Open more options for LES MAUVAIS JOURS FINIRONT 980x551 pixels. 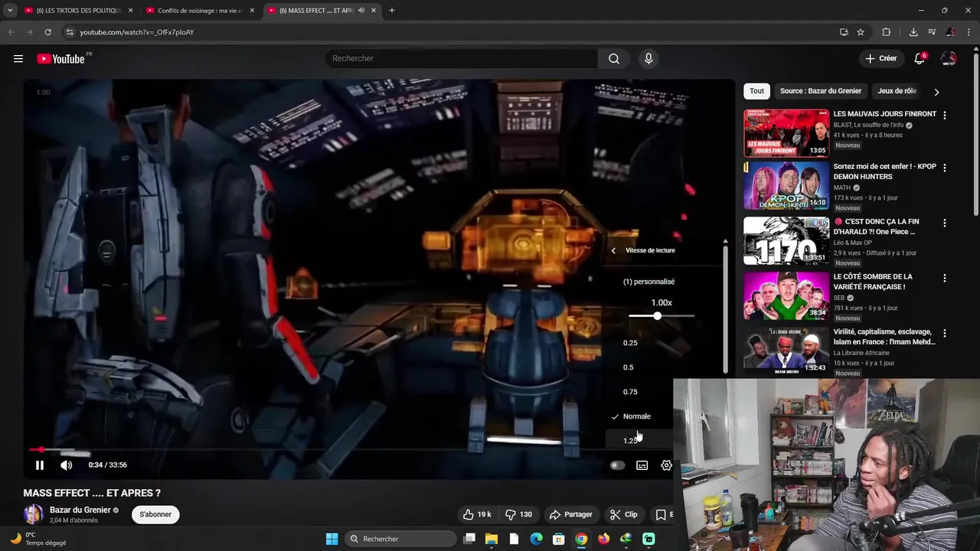click(x=944, y=115)
